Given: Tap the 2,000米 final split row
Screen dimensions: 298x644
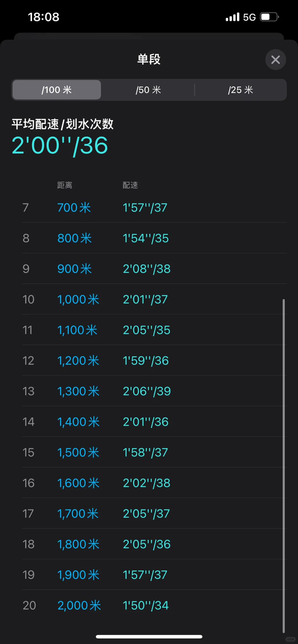Looking at the screenshot, I should [155, 605].
